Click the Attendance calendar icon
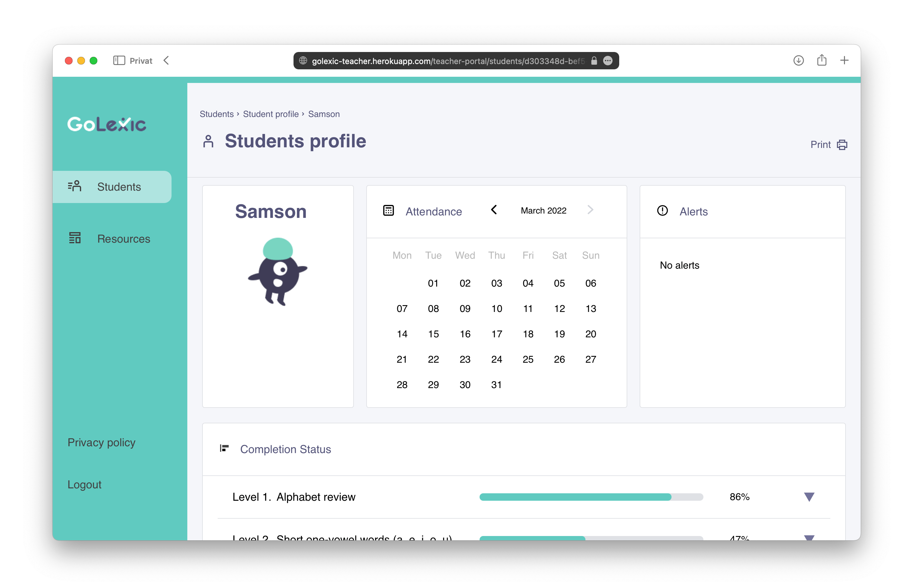This screenshot has width=909, height=588. point(387,210)
